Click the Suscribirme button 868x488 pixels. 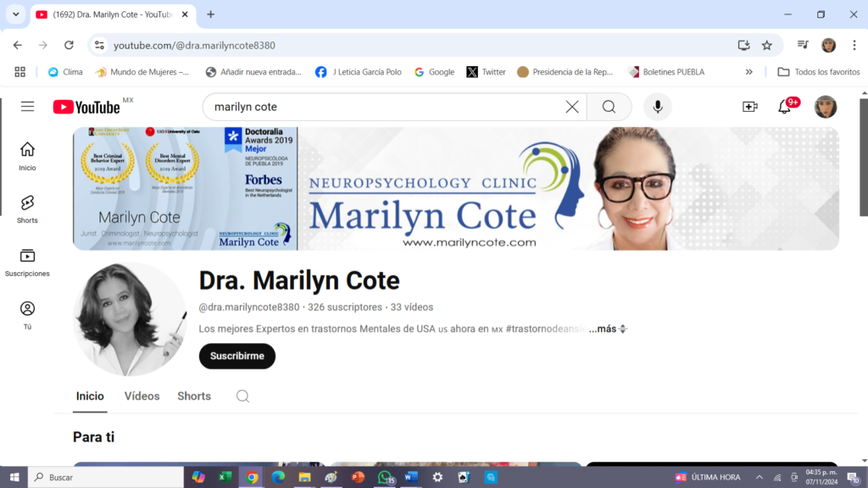click(x=237, y=356)
